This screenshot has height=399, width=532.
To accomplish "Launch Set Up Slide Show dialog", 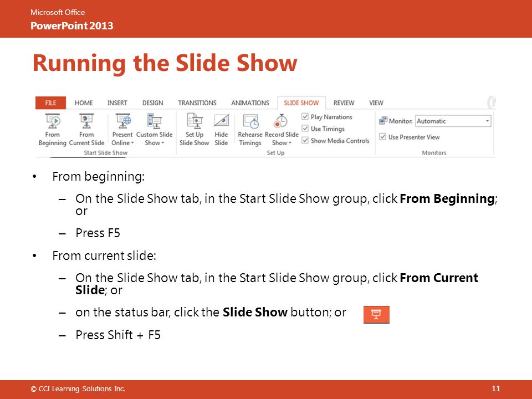I will 195,130.
